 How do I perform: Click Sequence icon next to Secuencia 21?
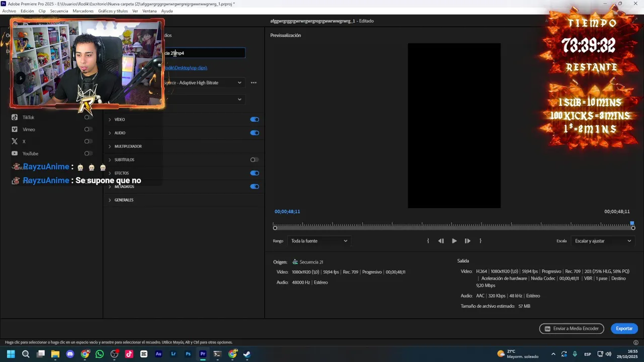click(x=295, y=262)
